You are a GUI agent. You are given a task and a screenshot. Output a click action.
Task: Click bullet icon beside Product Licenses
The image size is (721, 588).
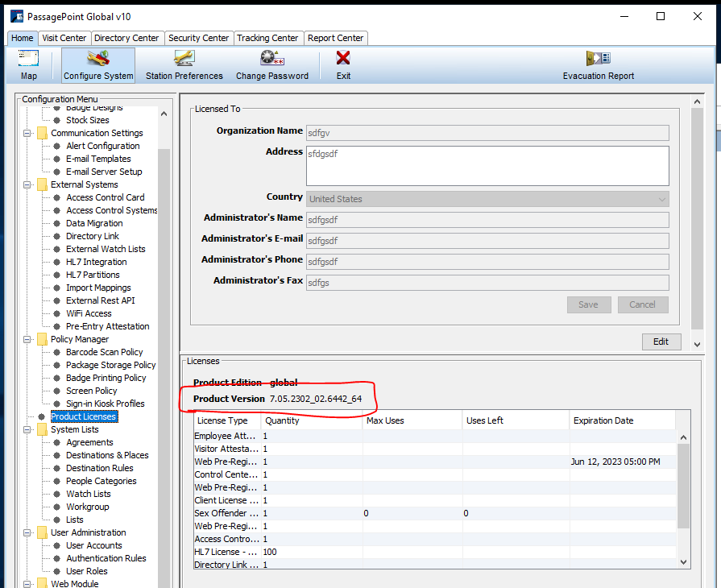pyautogui.click(x=41, y=416)
